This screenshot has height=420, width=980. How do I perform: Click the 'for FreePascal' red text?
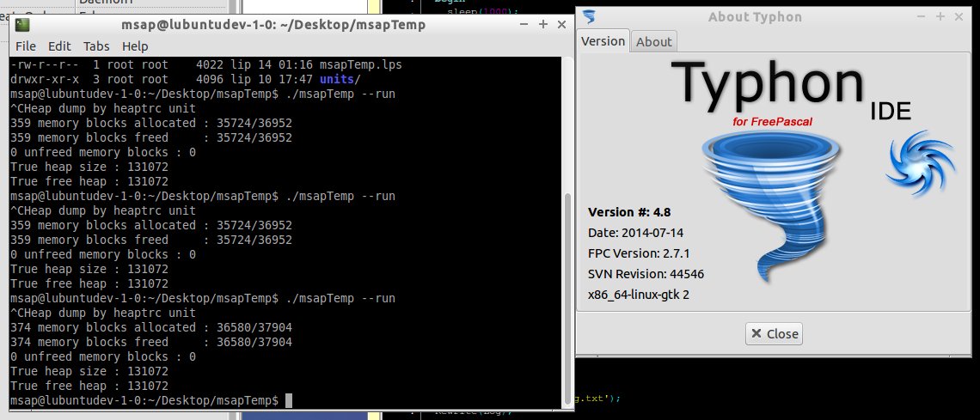pos(773,122)
